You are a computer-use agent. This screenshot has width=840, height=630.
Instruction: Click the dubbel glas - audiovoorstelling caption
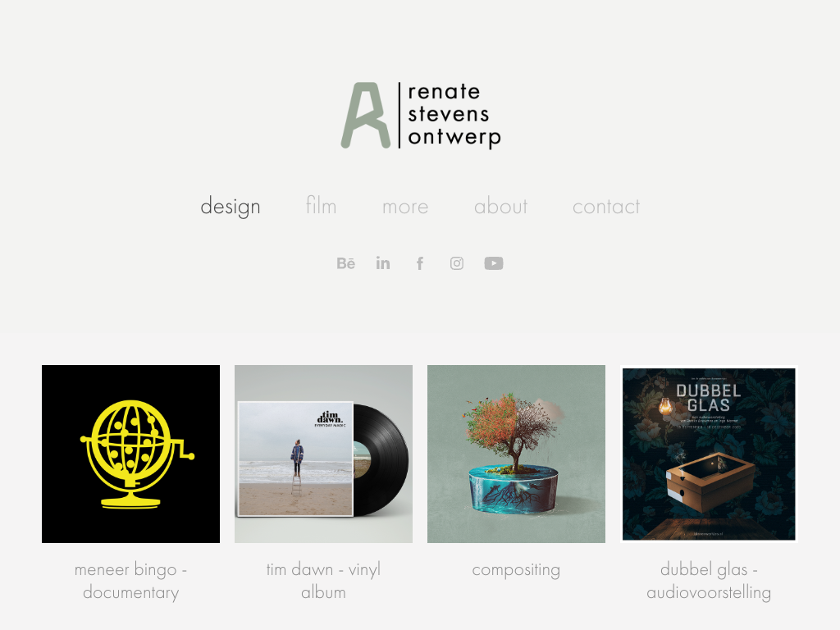(x=709, y=581)
